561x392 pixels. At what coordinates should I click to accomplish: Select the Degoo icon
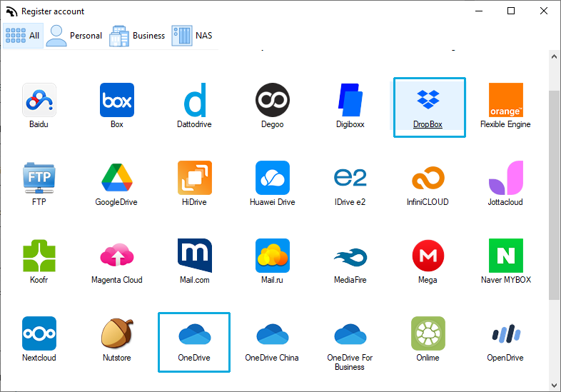[x=273, y=100]
